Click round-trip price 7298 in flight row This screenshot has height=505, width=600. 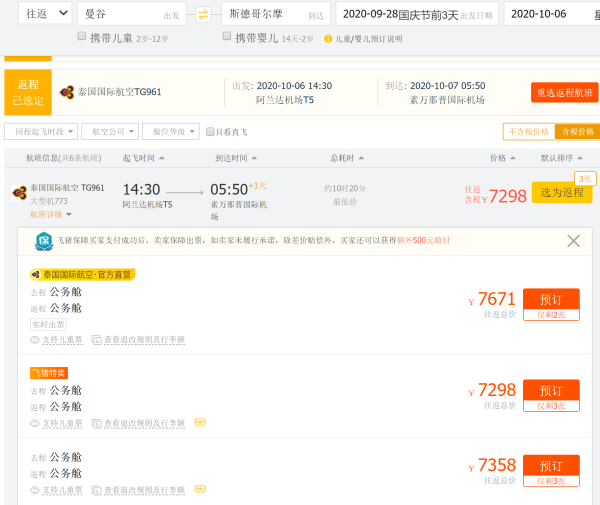[507, 196]
